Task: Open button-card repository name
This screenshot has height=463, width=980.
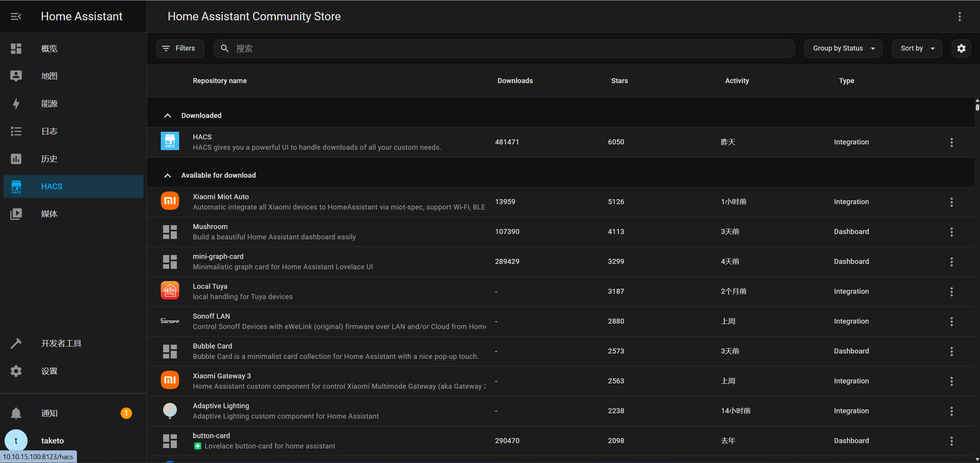Action: point(211,436)
